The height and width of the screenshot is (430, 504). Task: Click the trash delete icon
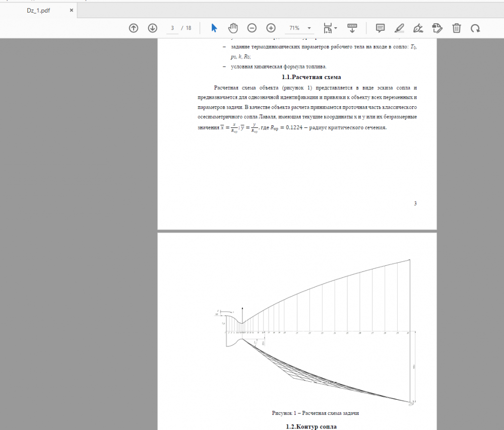point(456,28)
